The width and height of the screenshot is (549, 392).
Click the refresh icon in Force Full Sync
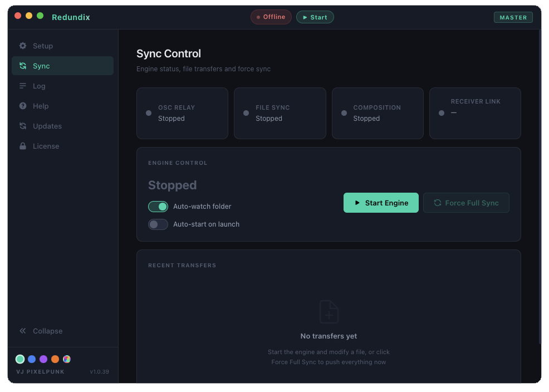click(437, 203)
